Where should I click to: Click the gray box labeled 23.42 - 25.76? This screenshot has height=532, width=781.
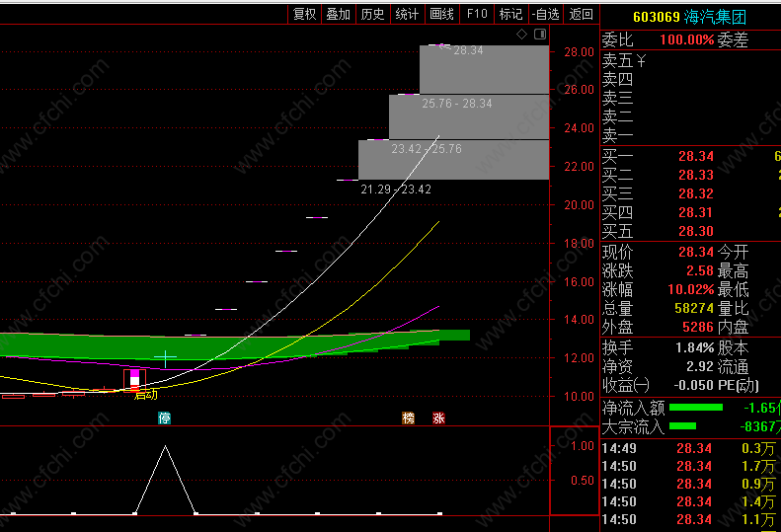(454, 159)
